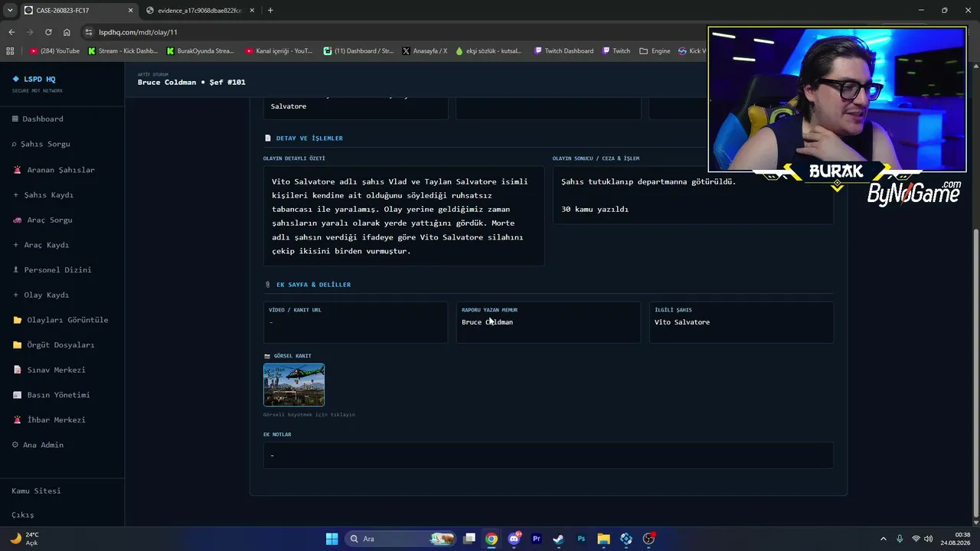Open Şahıs Kaydı in the sidebar
Image resolution: width=980 pixels, height=551 pixels.
(x=44, y=195)
